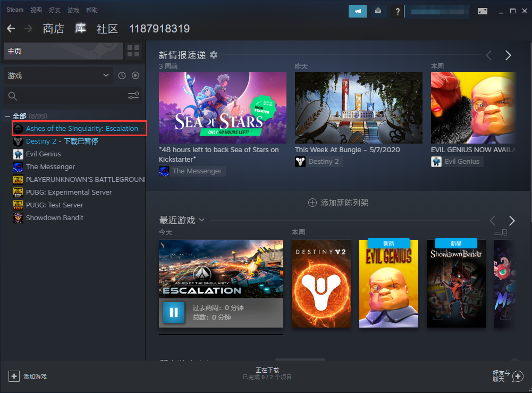The width and height of the screenshot is (532, 393).
Task: Click the download progress bar under Escalation
Action: [221, 335]
